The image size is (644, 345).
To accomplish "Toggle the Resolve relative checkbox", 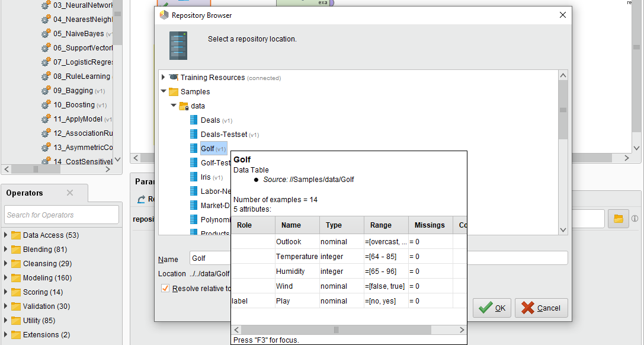I will tap(165, 289).
